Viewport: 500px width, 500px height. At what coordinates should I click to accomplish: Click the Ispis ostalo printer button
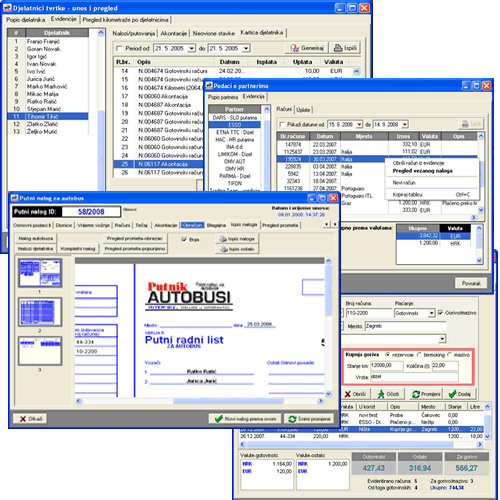coord(237,249)
